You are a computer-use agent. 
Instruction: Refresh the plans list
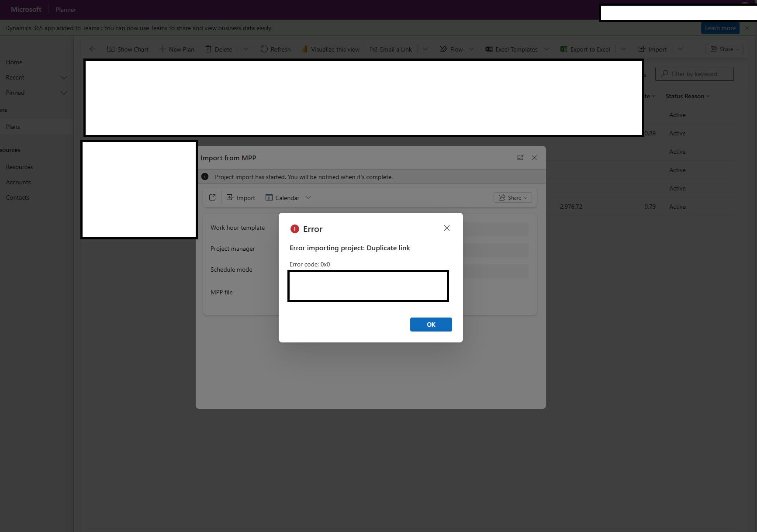(276, 49)
